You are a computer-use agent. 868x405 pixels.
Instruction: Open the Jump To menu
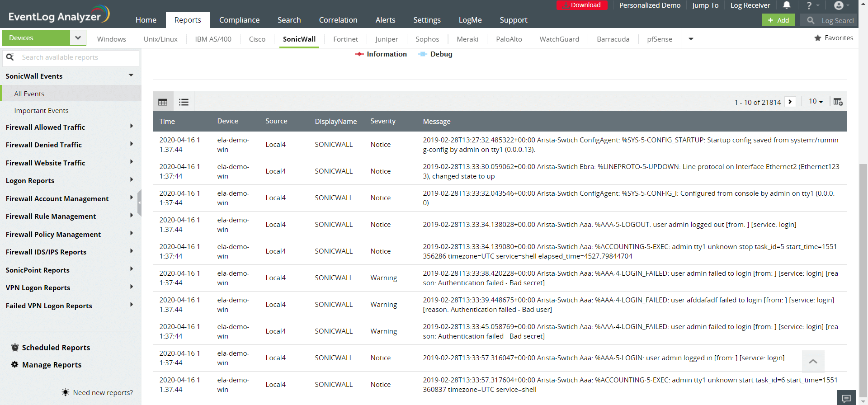click(x=705, y=5)
